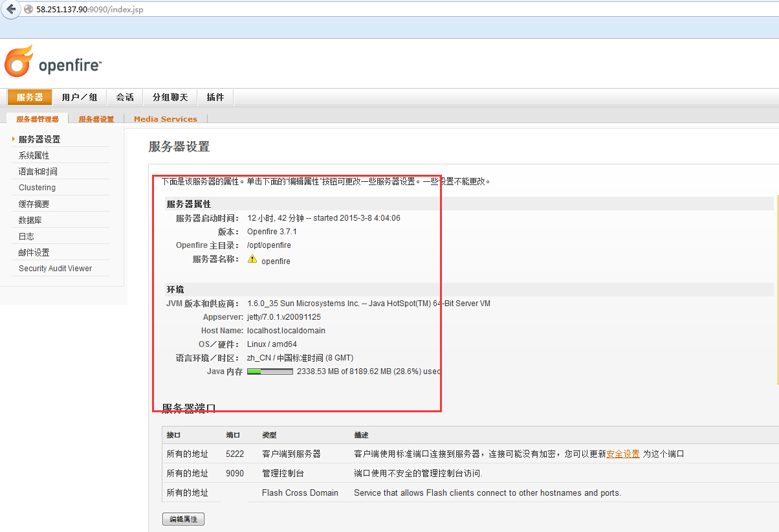Click the version value Openfire 3.7.1

click(272, 232)
